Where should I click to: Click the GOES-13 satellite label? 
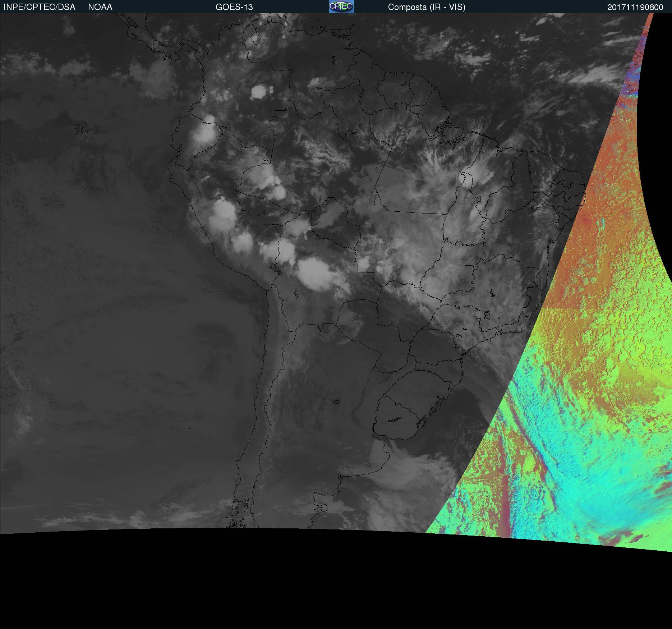[234, 7]
